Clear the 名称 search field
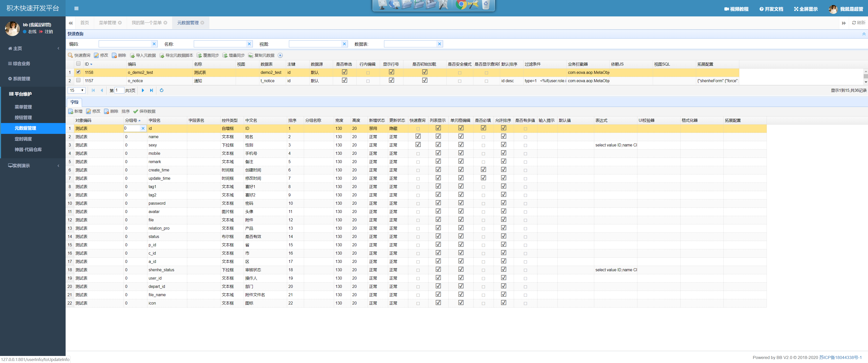 point(249,44)
